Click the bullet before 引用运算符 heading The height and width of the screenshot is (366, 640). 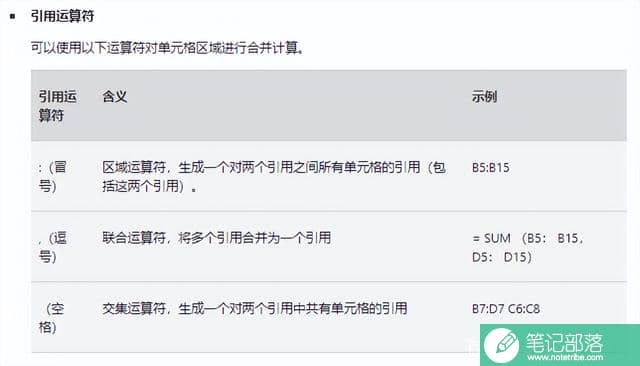pyautogui.click(x=13, y=16)
